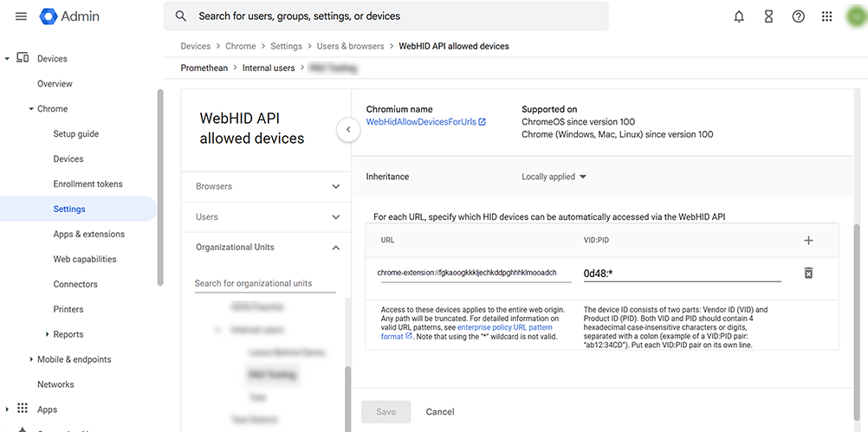Go to Chrome breadcrumb
Viewport: 868px width, 432px height.
pos(241,47)
